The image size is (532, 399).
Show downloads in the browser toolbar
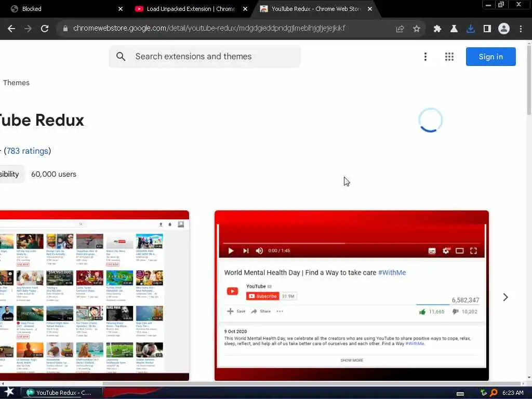[x=471, y=29]
